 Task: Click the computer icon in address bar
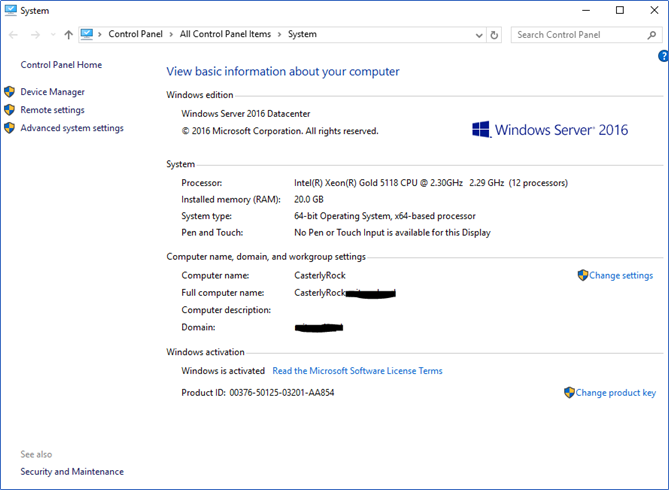tap(87, 34)
